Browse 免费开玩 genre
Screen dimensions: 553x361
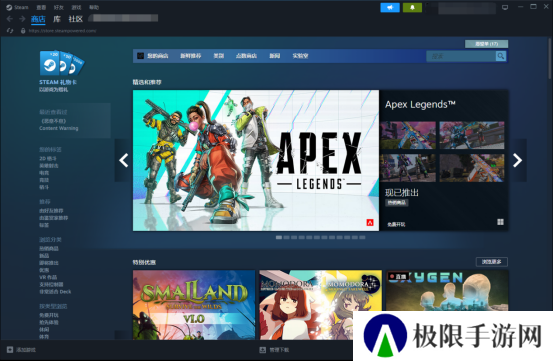click(49, 315)
